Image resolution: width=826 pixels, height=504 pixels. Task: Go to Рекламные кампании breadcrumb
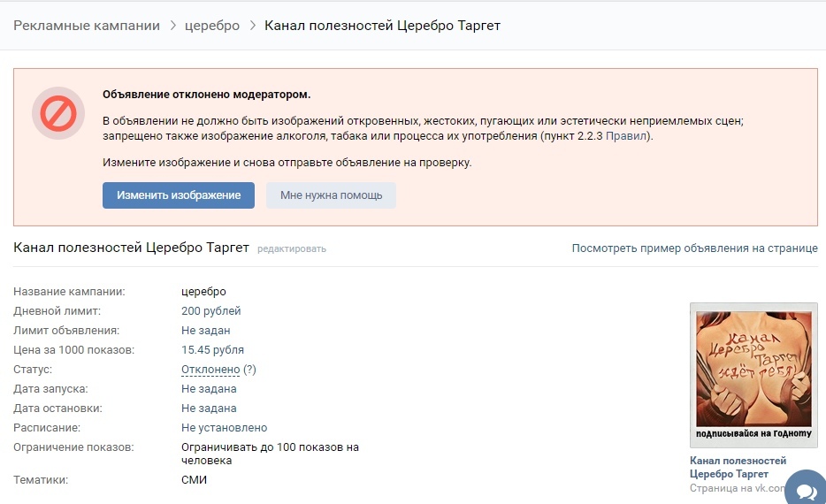tap(87, 26)
